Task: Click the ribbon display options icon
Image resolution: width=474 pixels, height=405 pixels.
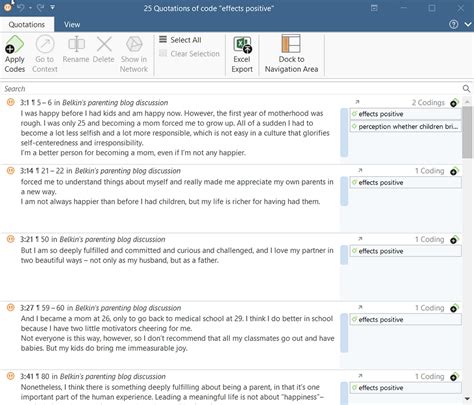Action: tap(374, 8)
